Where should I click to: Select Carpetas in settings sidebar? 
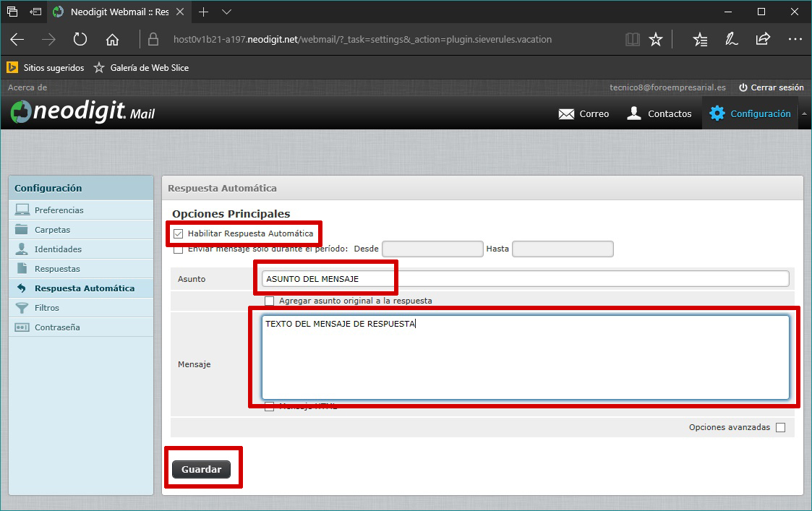click(81, 230)
